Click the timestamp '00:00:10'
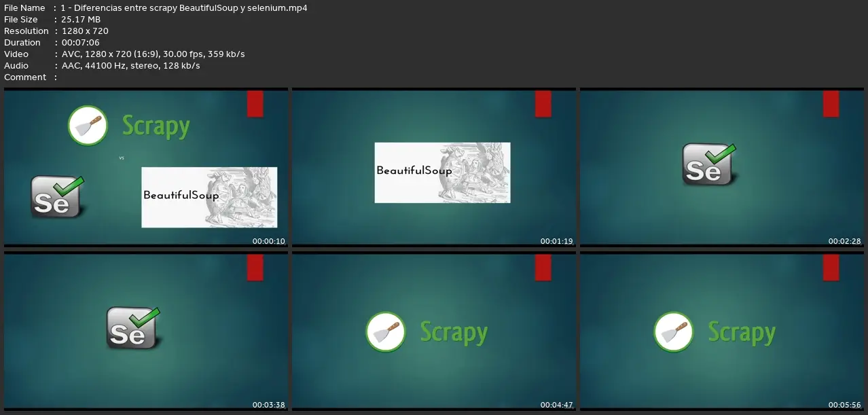Image resolution: width=868 pixels, height=415 pixels. (x=268, y=241)
